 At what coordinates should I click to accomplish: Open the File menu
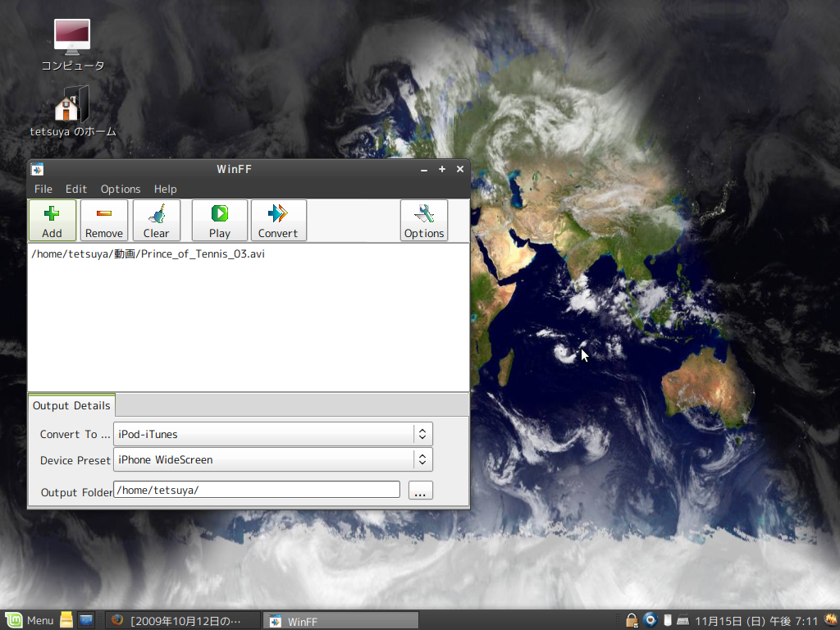point(43,189)
